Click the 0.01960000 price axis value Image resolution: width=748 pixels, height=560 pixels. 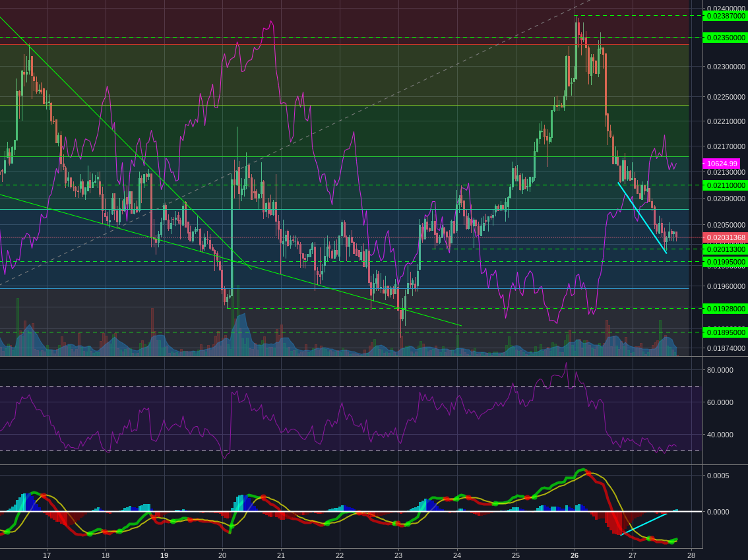point(726,287)
